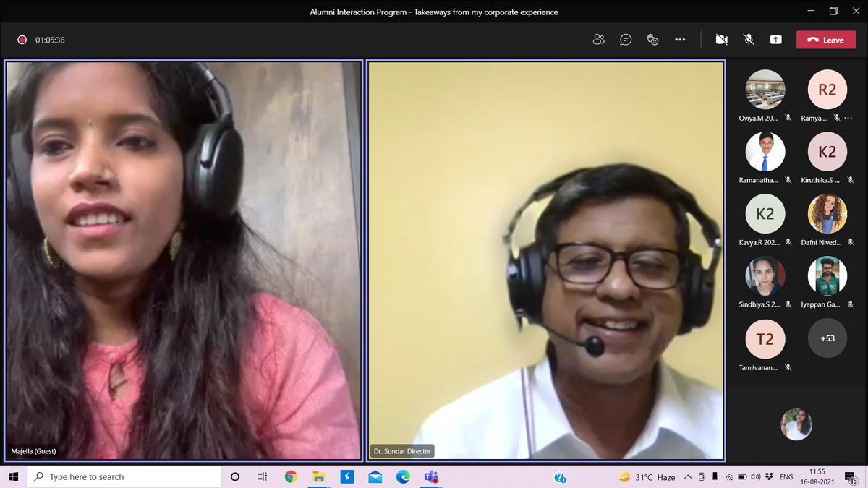
Task: Expand hidden system tray icons
Action: click(x=687, y=477)
